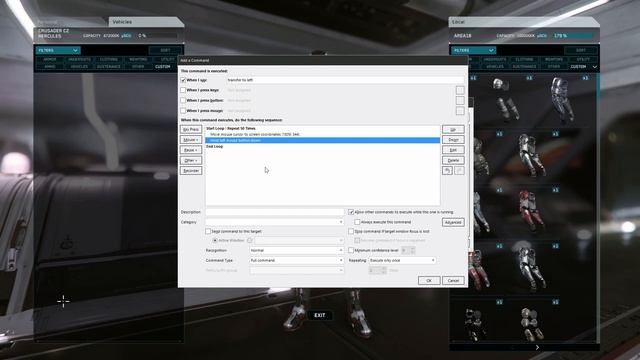
Task: Expand the CUSTOM filter chevron in Local panel
Action: [x=594, y=67]
